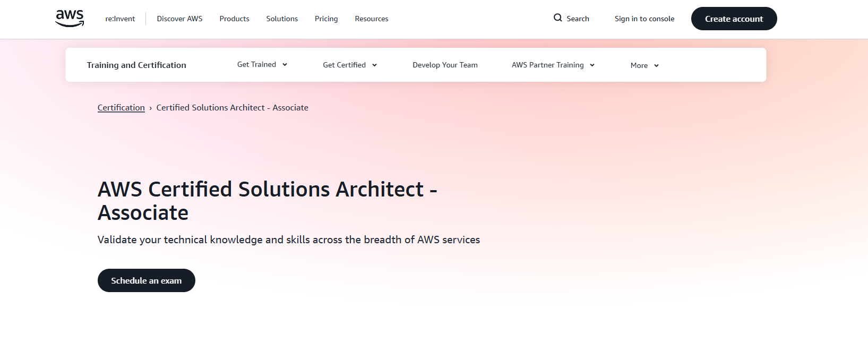Viewport: 868px width, 350px height.
Task: Click Schedule an exam button
Action: coord(147,280)
